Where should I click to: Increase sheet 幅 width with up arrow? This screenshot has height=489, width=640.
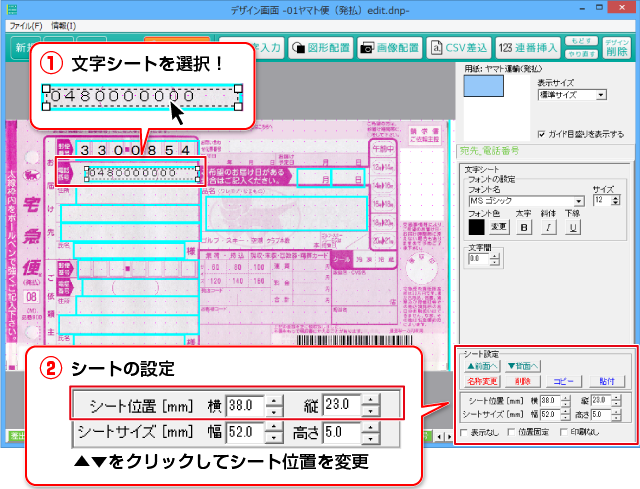click(566, 412)
